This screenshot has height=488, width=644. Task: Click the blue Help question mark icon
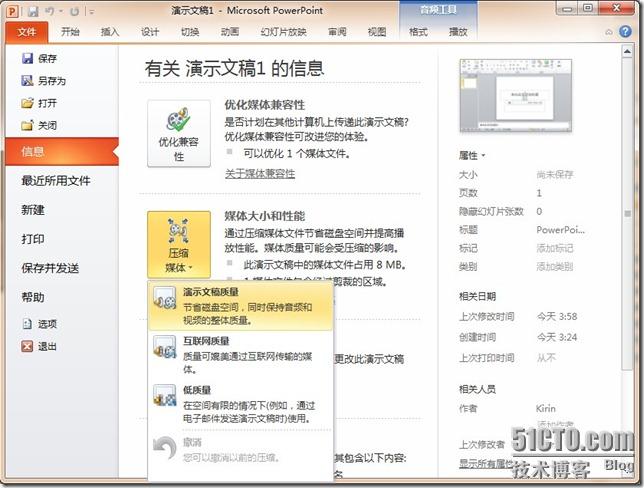(x=625, y=32)
